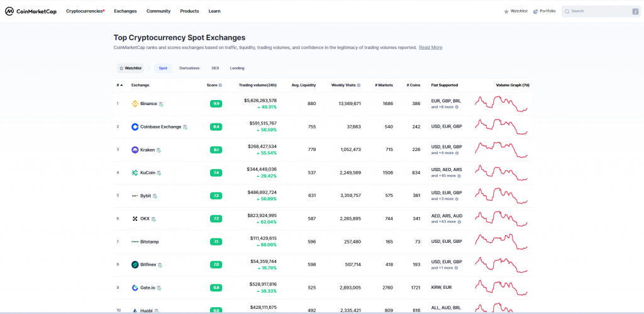This screenshot has height=314, width=644.
Task: Sort by Trading volume(24h) header
Action: click(257, 85)
